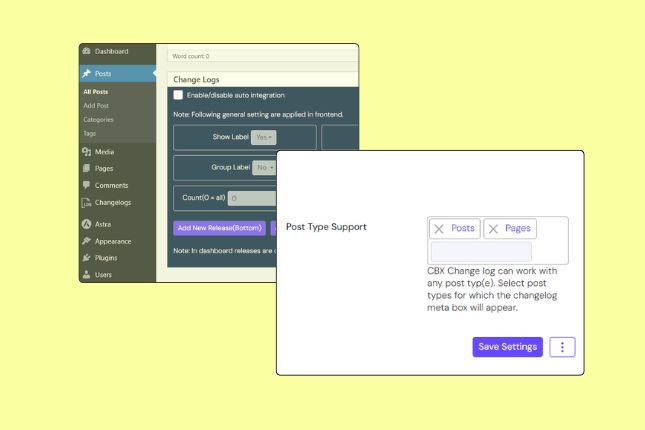Select Tags submenu link
The height and width of the screenshot is (430, 645).
89,134
